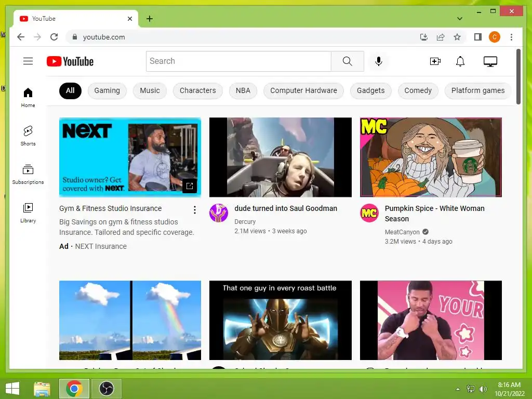Select the Music filter chip

click(150, 90)
